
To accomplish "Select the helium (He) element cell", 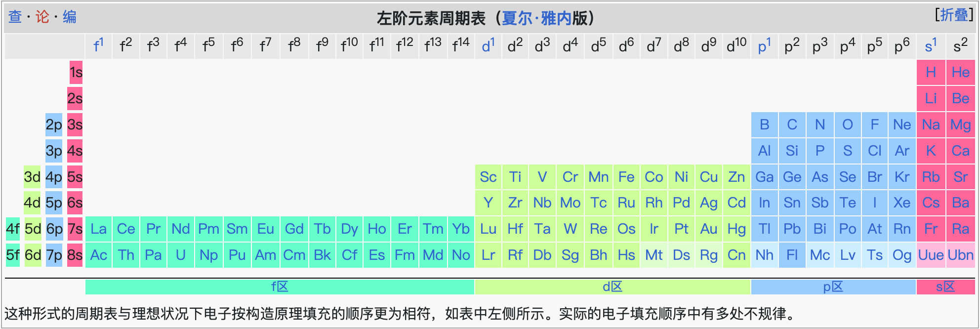I will click(x=960, y=73).
